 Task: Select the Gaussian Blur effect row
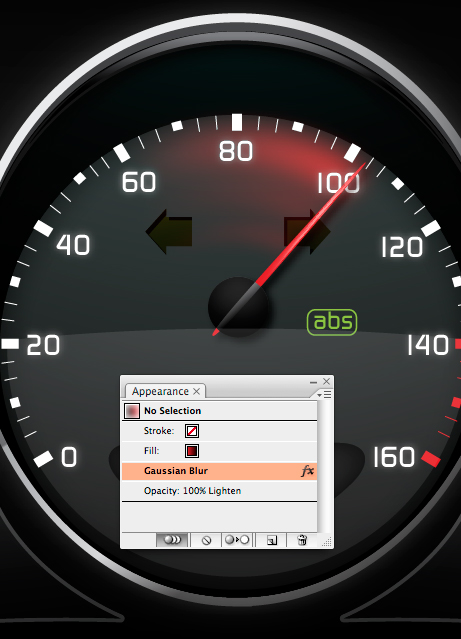[x=219, y=471]
